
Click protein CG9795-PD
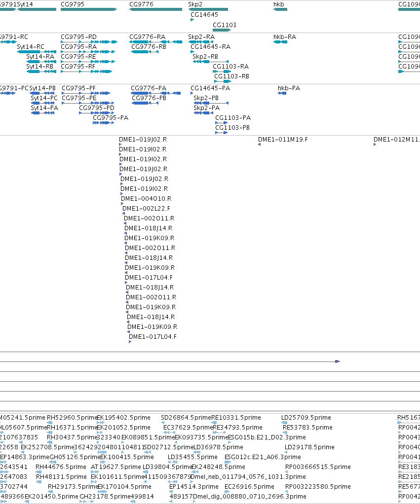[x=96, y=113]
